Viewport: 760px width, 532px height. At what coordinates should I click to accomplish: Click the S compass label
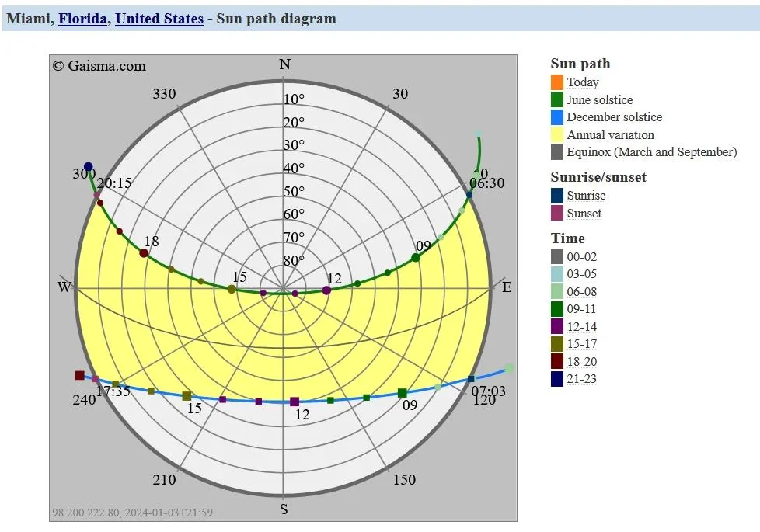284,509
